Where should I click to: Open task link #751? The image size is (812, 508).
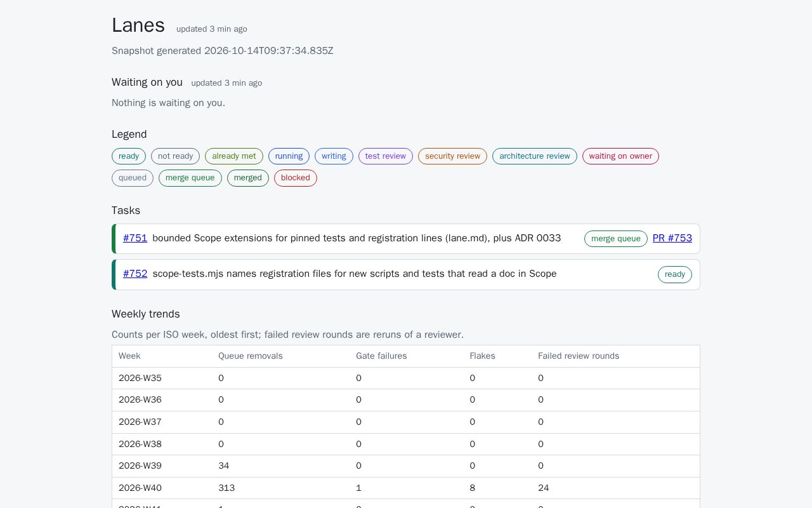pyautogui.click(x=135, y=238)
